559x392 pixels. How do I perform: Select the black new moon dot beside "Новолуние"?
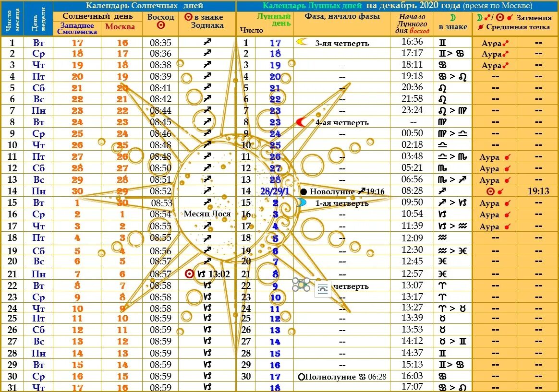pos(304,191)
